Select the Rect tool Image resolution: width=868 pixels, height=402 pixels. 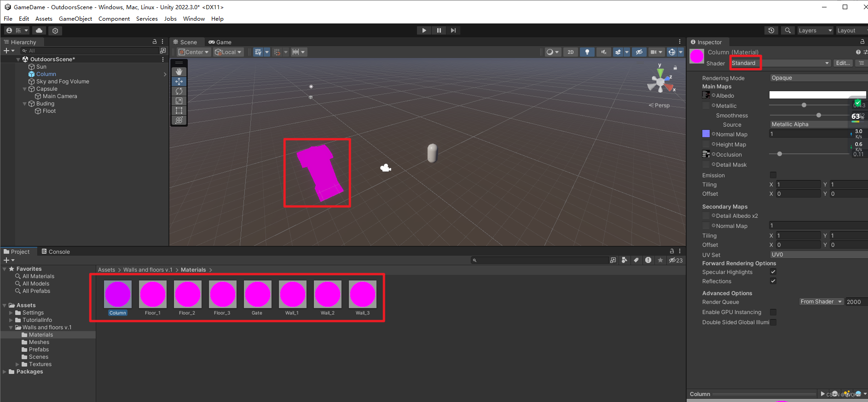[179, 111]
